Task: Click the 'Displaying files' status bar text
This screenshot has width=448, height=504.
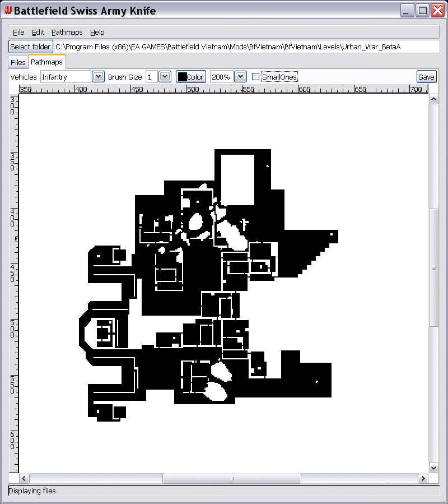Action: click(x=32, y=491)
